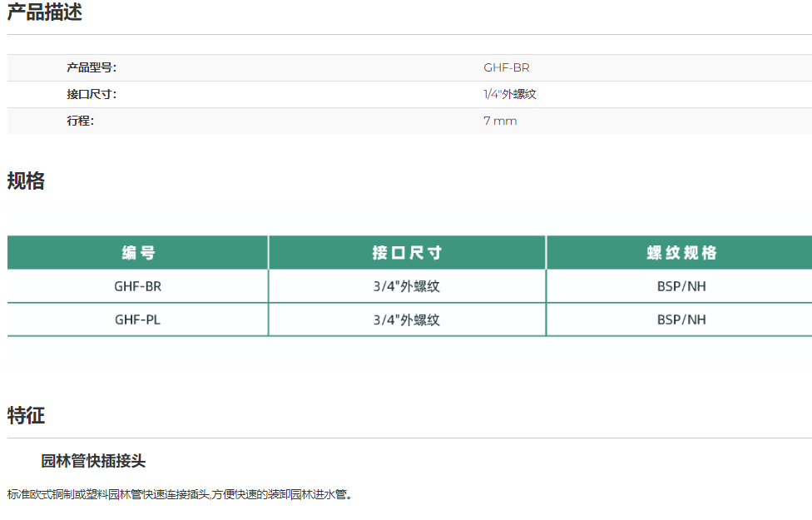The height and width of the screenshot is (520, 812).
Task: Click the paragraph starting with 标准欧式铜制
Action: point(181,495)
